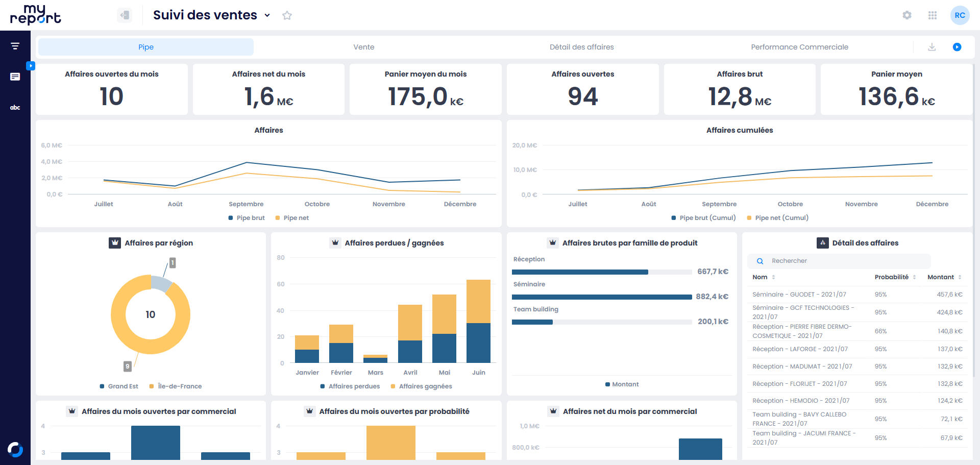
Task: Expand the Suivi des ventes title dropdown
Action: click(267, 15)
